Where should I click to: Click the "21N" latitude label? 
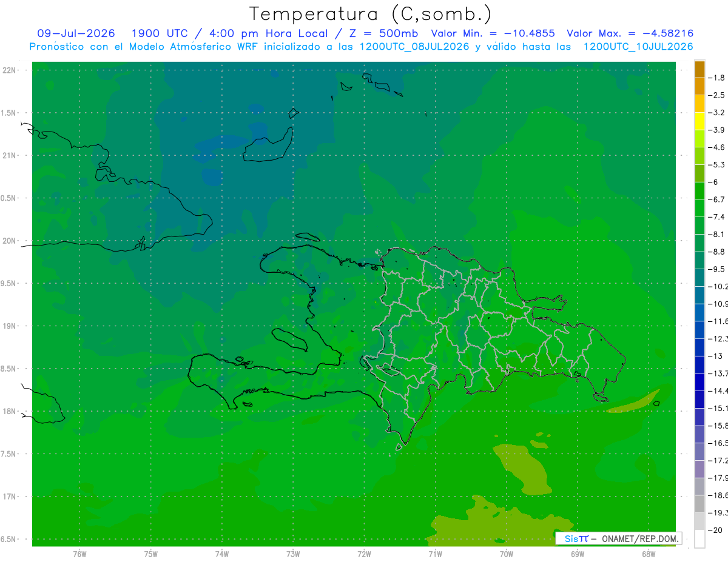(9, 156)
